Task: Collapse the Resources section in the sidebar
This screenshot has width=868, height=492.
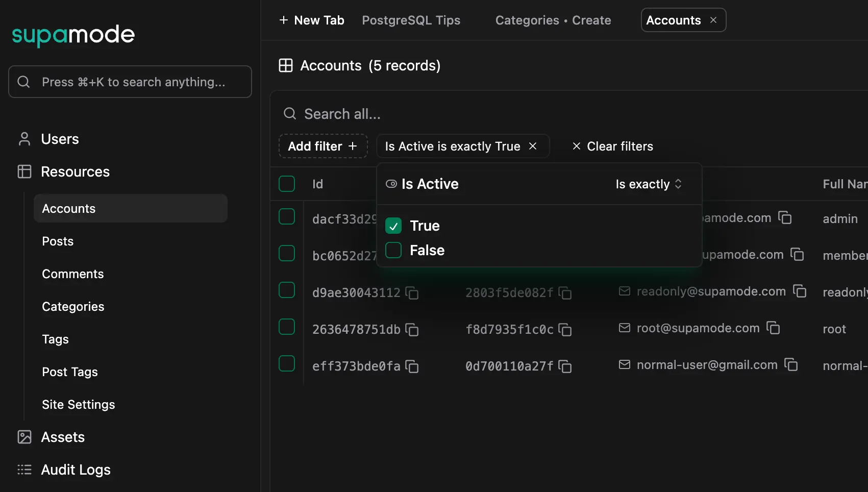Action: [75, 172]
